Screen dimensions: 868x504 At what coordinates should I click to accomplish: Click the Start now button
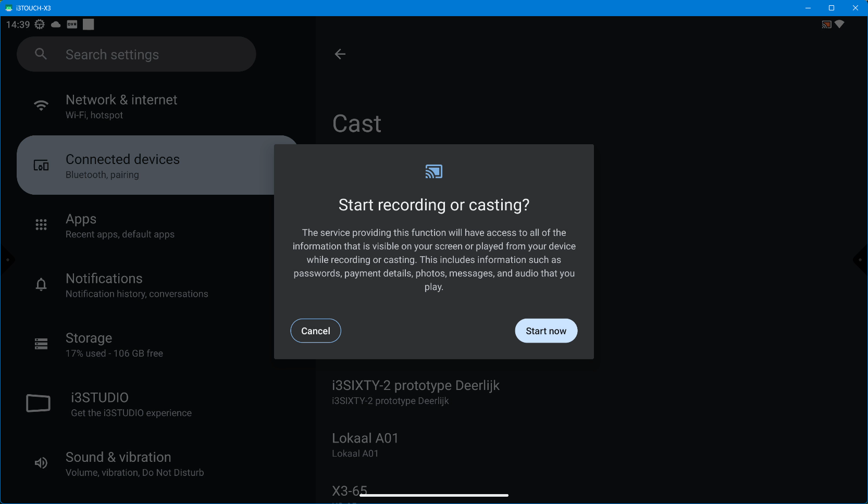point(545,331)
